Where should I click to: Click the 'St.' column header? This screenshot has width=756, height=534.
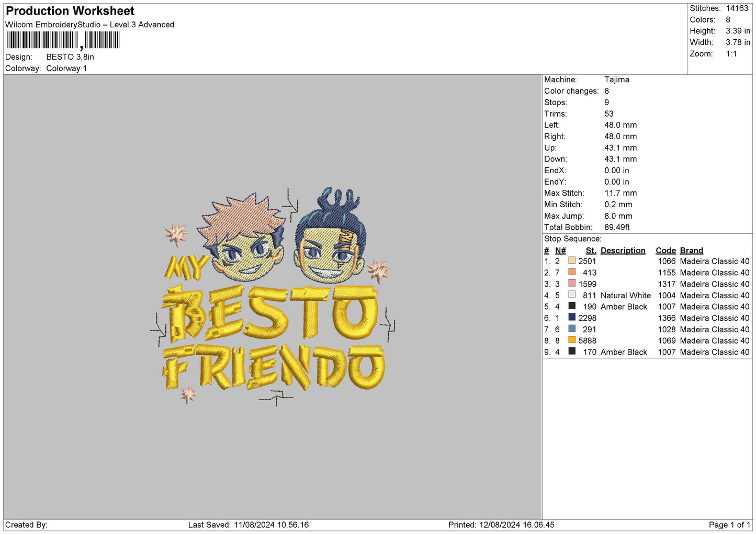[591, 251]
